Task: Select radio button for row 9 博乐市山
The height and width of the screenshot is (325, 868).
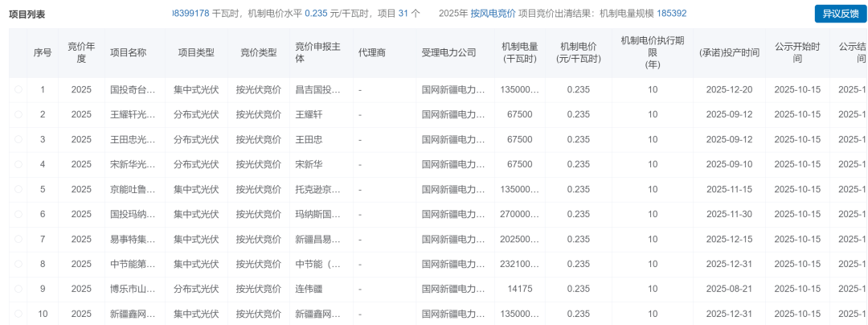Action: (18, 289)
